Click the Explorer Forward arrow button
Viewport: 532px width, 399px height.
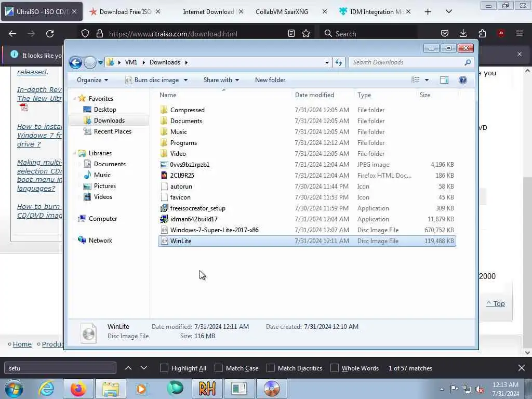coord(90,62)
